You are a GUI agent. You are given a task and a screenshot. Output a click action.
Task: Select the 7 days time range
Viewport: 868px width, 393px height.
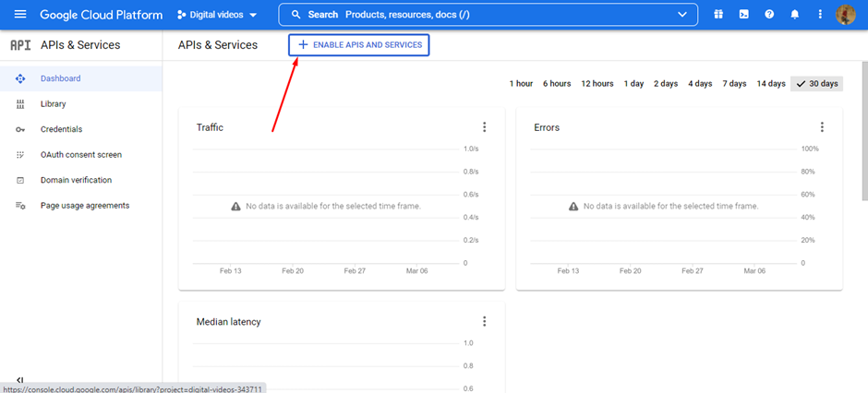(734, 84)
